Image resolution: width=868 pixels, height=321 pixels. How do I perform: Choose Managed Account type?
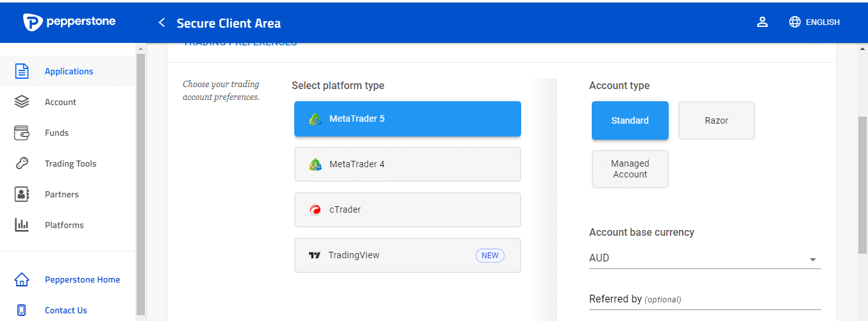(630, 169)
